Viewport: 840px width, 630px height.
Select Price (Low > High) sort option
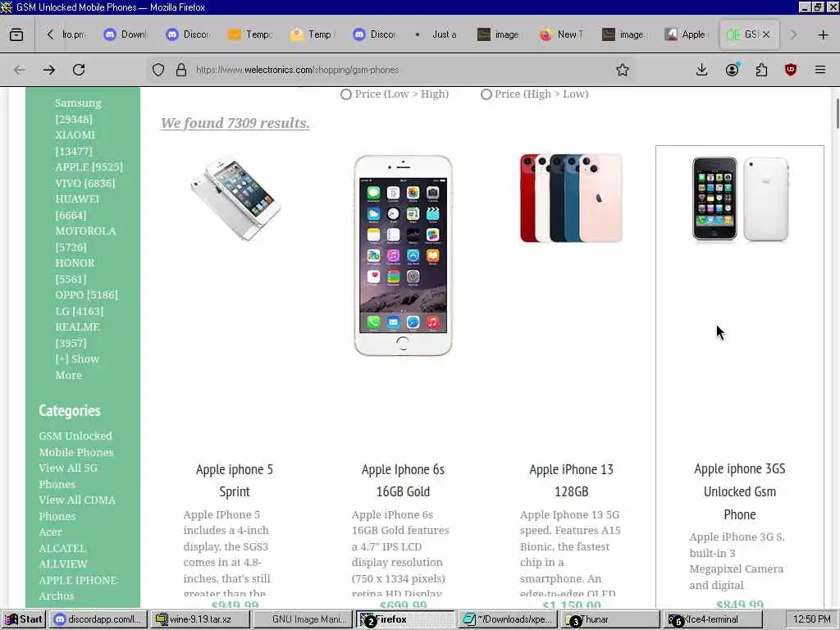(x=346, y=94)
